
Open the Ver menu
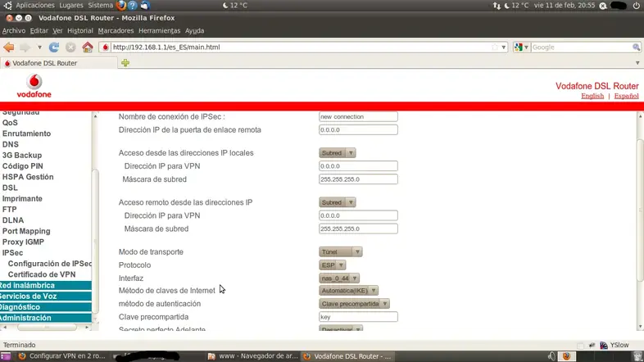57,31
